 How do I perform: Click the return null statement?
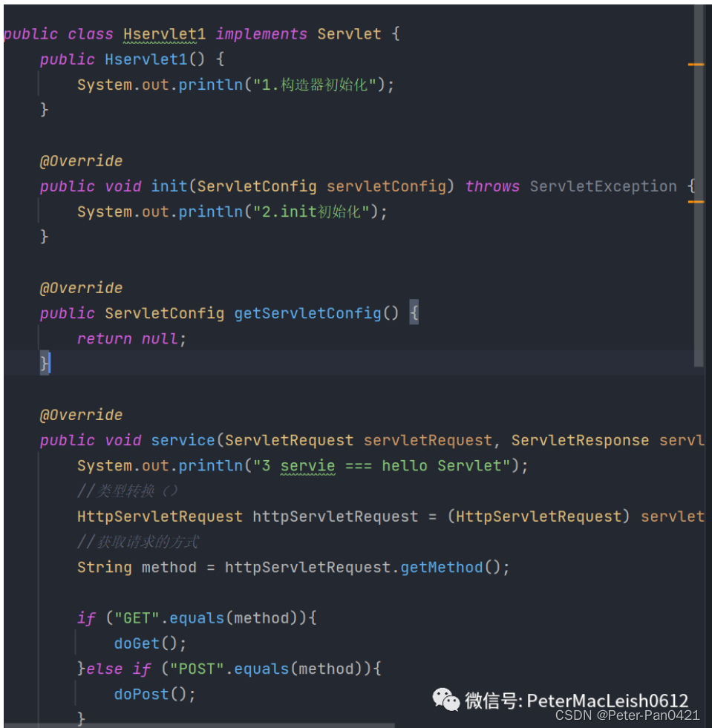[x=131, y=339]
